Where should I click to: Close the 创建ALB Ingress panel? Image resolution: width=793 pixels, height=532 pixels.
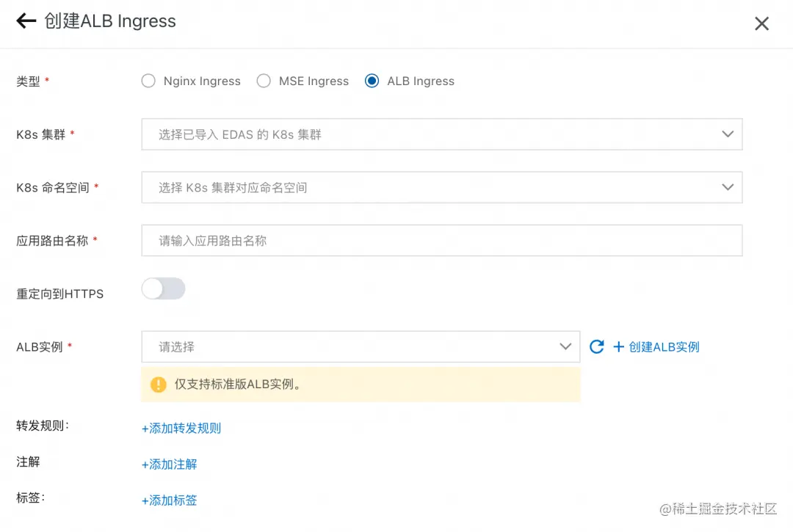761,23
